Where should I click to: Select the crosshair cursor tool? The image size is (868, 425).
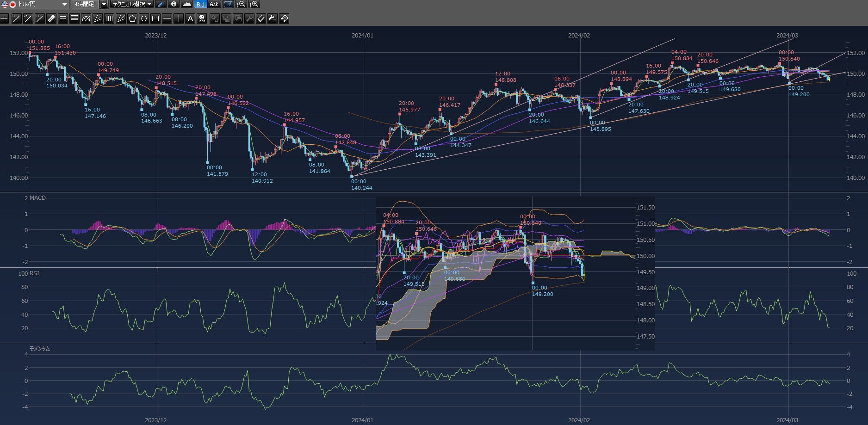[5, 18]
